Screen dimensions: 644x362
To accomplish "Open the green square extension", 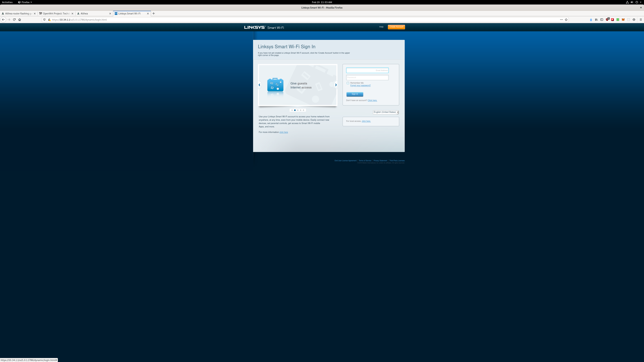I will (x=618, y=20).
